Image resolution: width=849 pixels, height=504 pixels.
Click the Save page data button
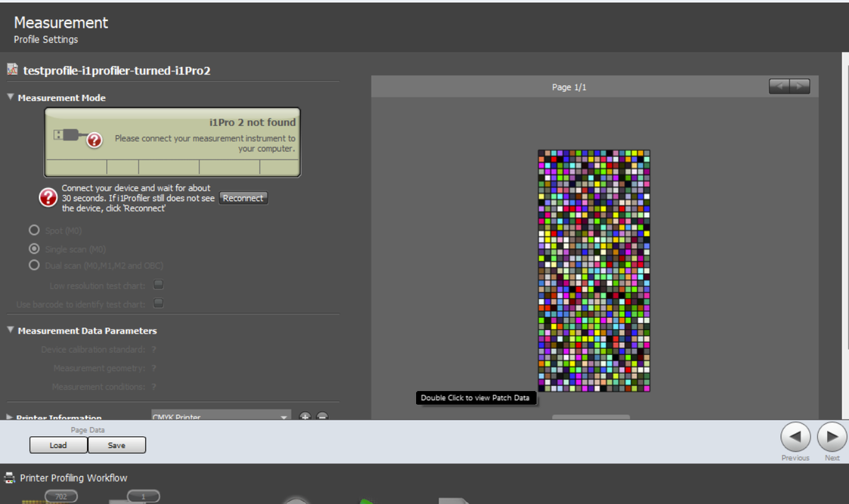pos(117,445)
